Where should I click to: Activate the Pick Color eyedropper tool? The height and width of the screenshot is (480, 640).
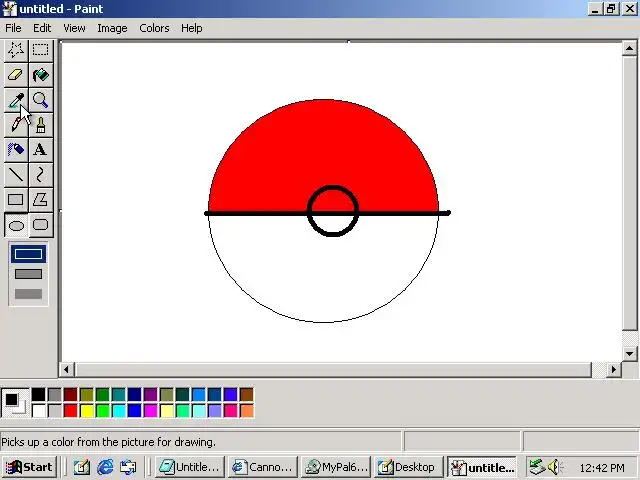(16, 100)
